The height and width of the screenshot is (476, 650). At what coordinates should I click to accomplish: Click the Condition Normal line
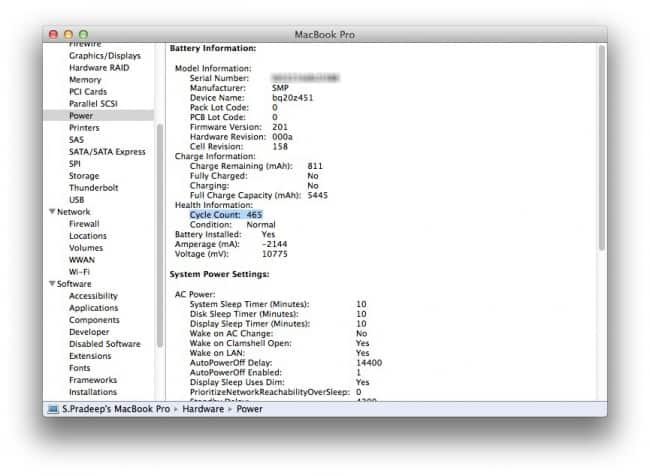coord(233,225)
